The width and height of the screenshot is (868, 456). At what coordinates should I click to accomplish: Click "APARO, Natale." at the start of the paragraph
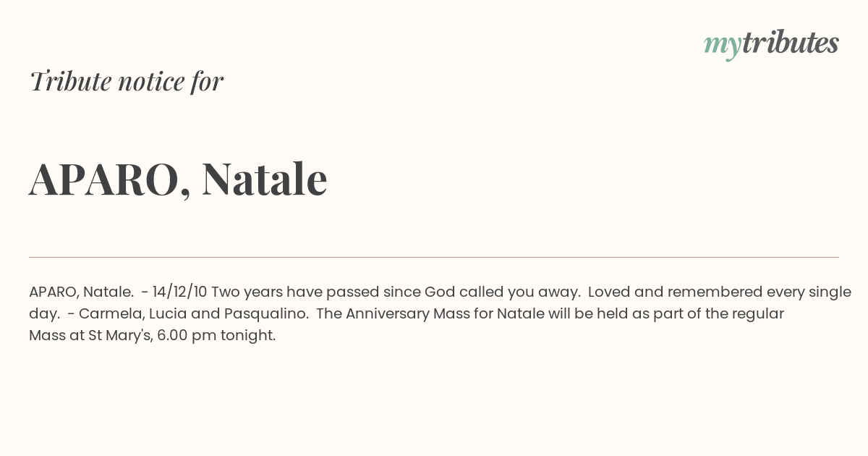click(81, 292)
